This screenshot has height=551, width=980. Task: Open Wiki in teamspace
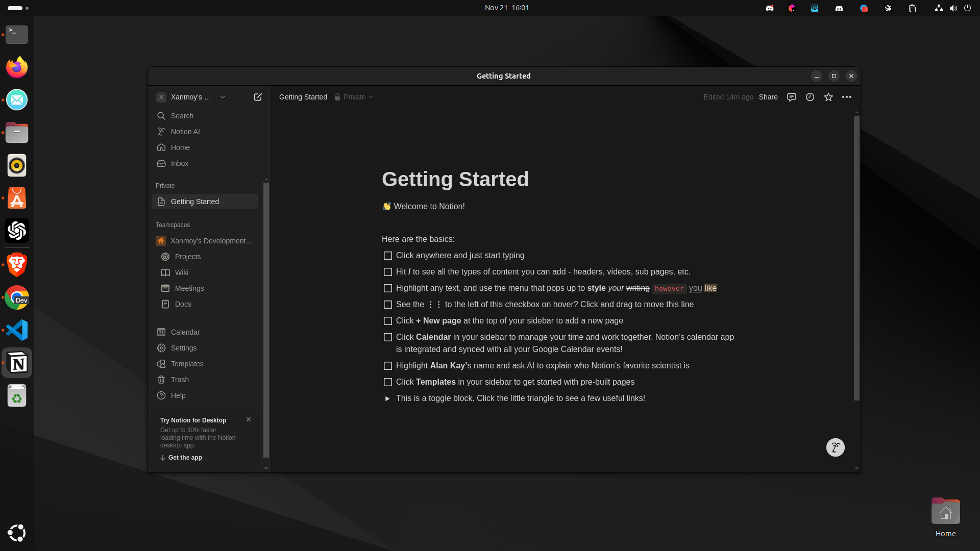coord(205,272)
